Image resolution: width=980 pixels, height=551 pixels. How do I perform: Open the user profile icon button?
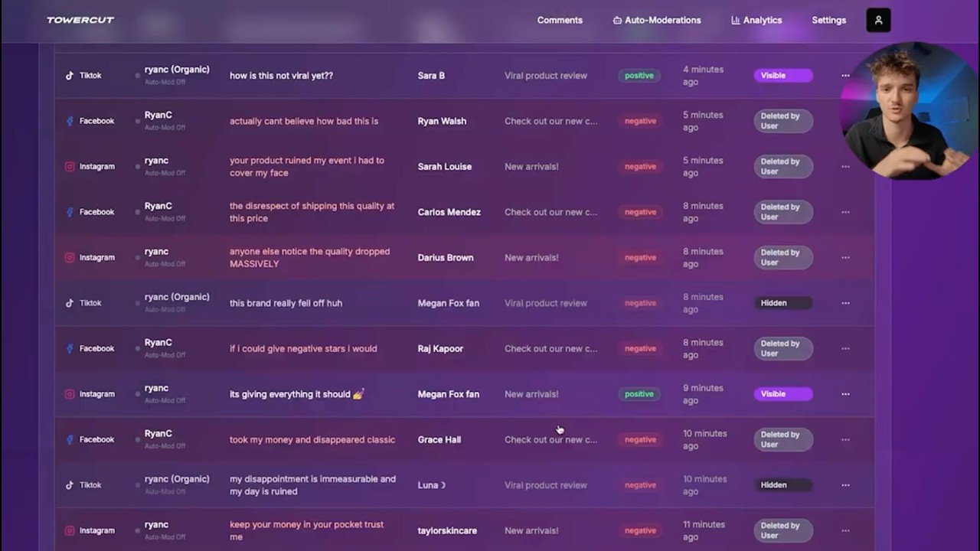pos(878,21)
